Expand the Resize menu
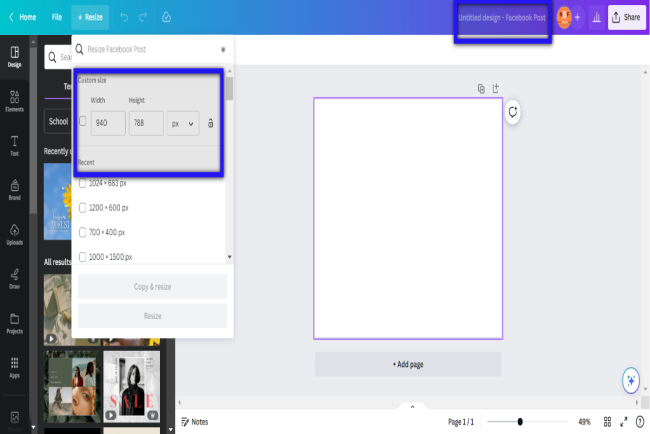This screenshot has width=650, height=434. (90, 17)
